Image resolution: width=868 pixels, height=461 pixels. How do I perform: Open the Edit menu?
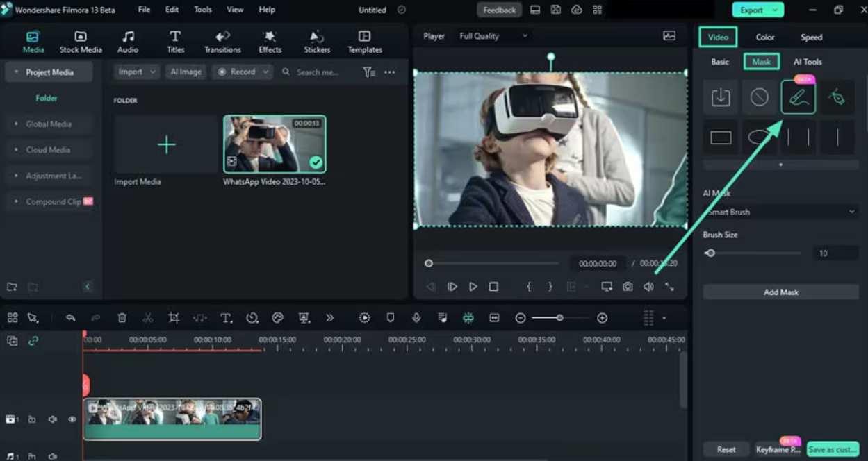tap(172, 10)
